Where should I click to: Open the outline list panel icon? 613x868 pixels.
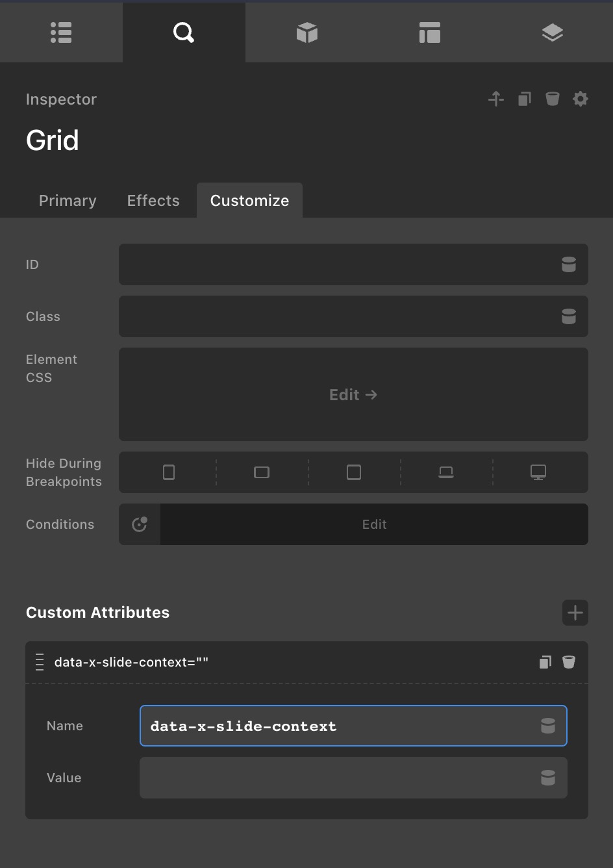(x=61, y=32)
